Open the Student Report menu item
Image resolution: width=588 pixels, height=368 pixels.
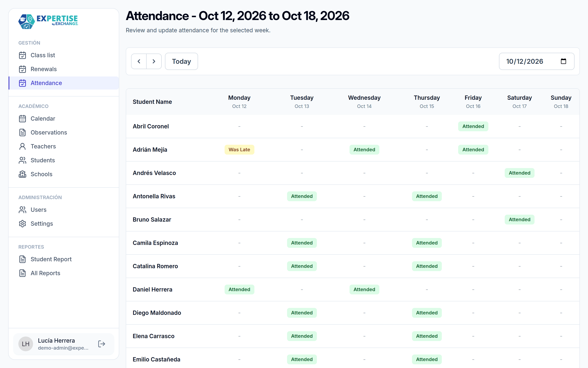click(x=64, y=259)
